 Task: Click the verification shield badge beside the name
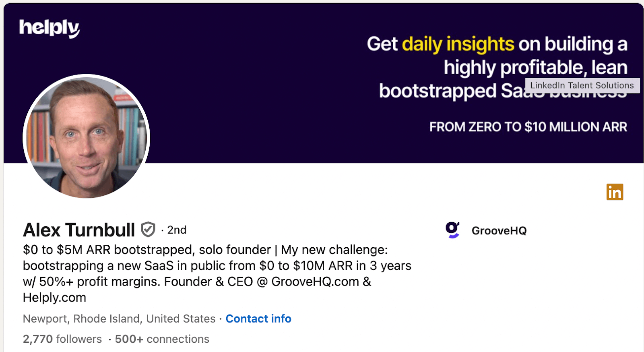(x=148, y=230)
